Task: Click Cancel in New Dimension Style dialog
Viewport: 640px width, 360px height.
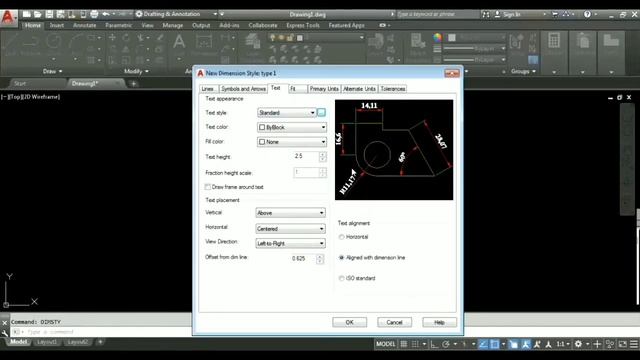Action: [394, 322]
